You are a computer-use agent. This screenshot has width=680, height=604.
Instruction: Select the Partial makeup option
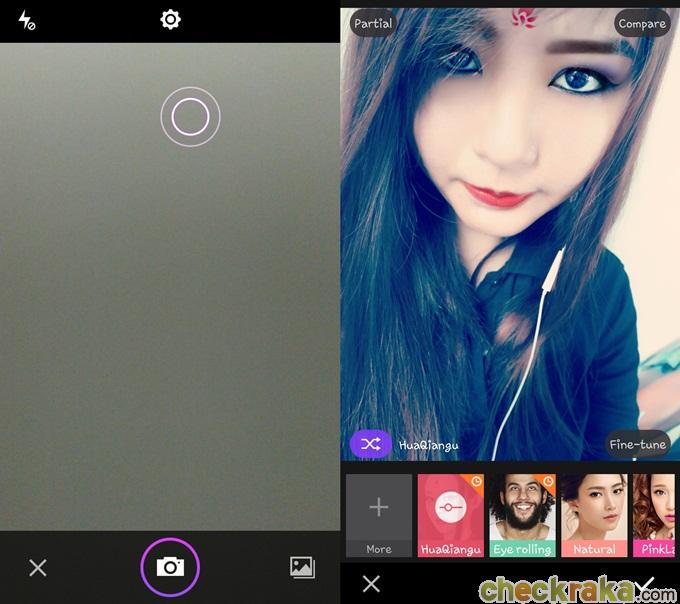373,23
